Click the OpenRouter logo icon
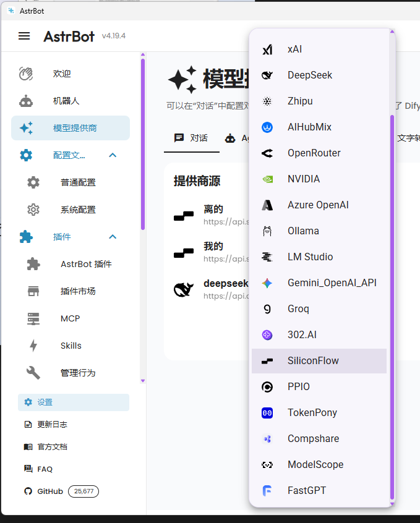420x523 pixels. click(x=267, y=153)
